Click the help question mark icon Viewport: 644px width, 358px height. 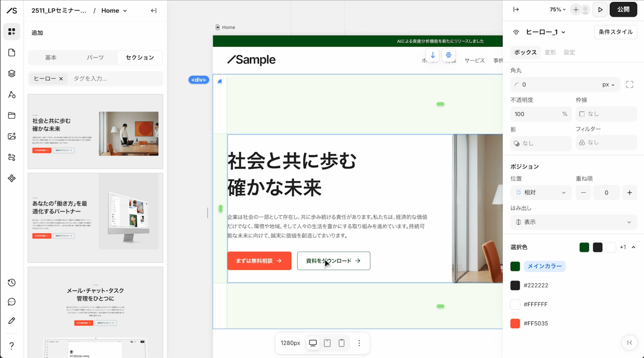(x=12, y=346)
